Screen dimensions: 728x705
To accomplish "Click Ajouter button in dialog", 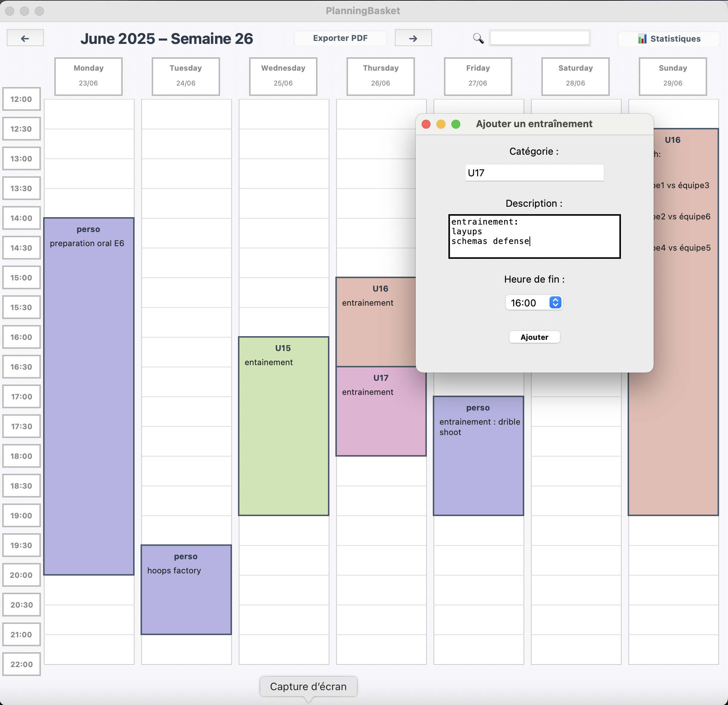I will [x=534, y=337].
